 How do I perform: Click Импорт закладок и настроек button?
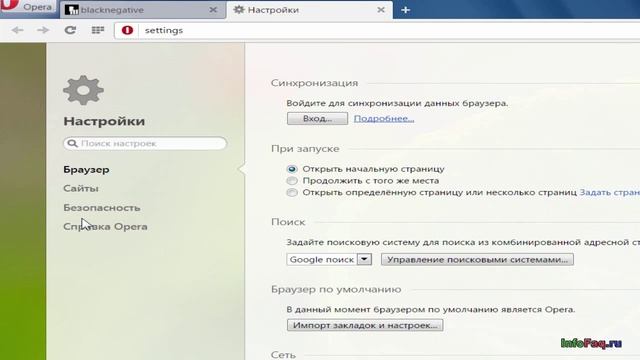coord(365,325)
